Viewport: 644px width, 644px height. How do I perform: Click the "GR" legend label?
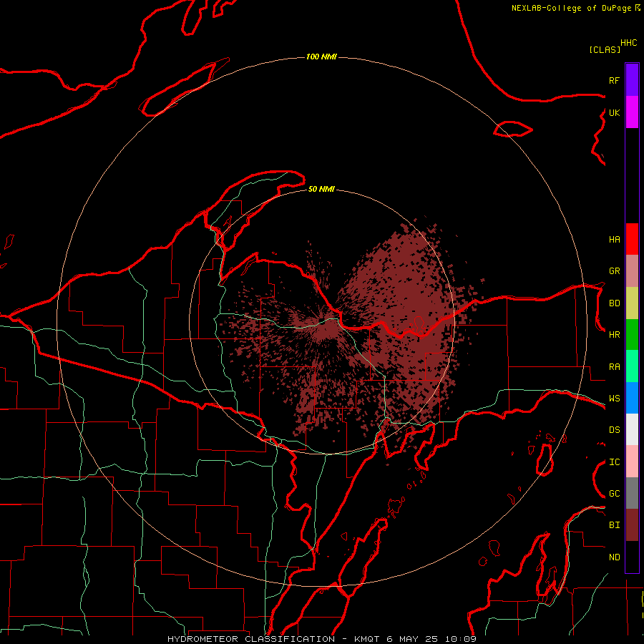(614, 271)
